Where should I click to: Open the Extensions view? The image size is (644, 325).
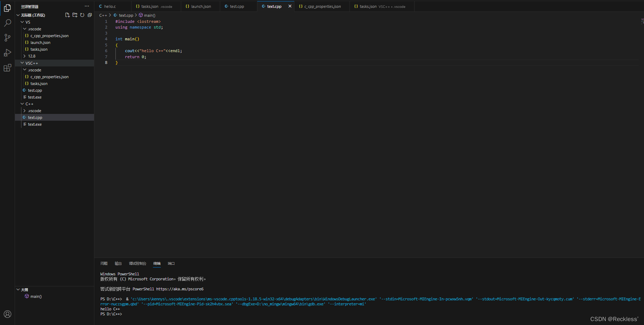point(8,67)
